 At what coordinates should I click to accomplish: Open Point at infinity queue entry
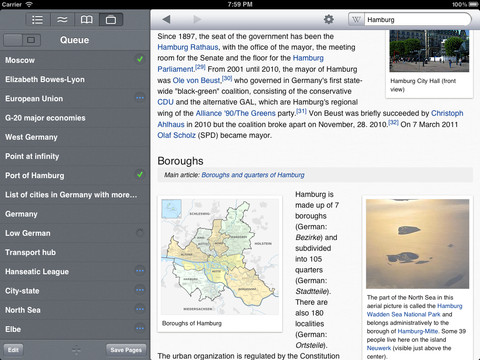[75, 156]
